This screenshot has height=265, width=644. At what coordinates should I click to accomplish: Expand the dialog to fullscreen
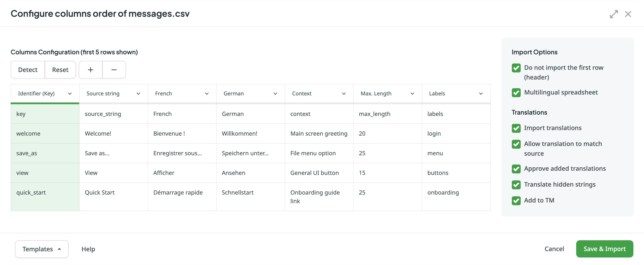coord(614,14)
